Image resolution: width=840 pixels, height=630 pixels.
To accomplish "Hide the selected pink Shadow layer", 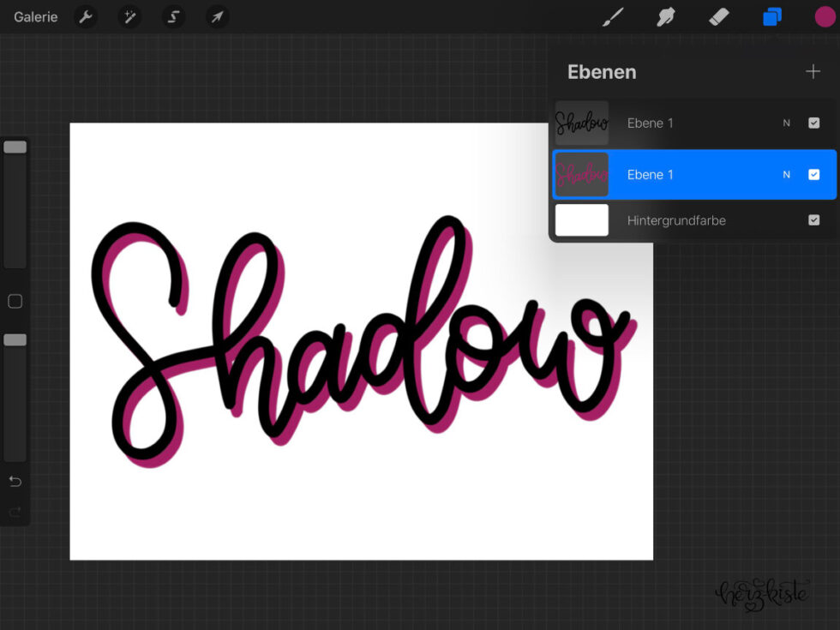I will [x=813, y=174].
